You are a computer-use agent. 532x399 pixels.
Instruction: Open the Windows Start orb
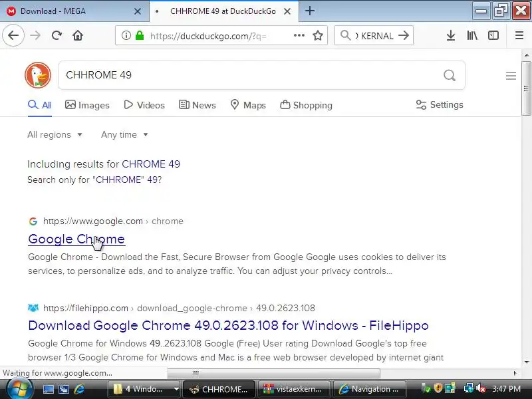(x=19, y=389)
